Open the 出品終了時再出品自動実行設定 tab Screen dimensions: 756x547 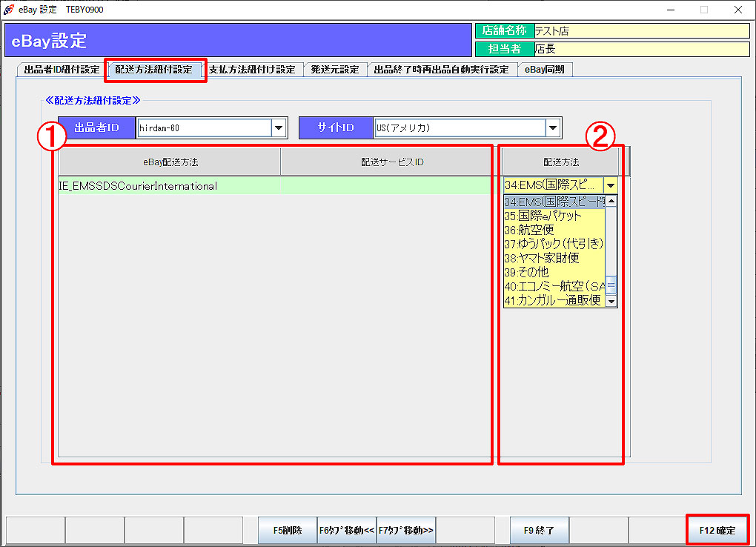click(442, 70)
